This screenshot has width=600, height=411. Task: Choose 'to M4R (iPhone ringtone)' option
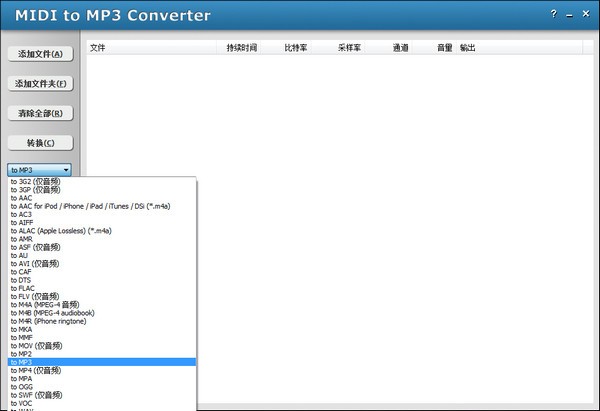[x=48, y=321]
